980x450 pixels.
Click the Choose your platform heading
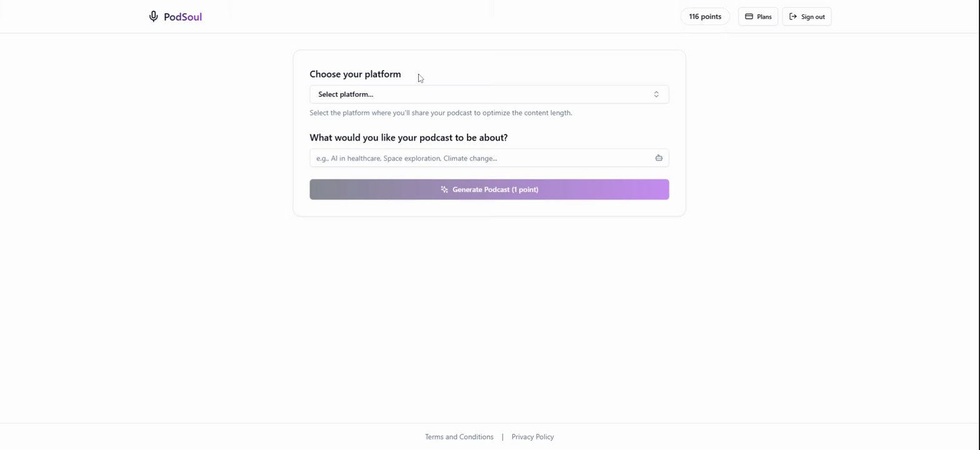pos(355,74)
